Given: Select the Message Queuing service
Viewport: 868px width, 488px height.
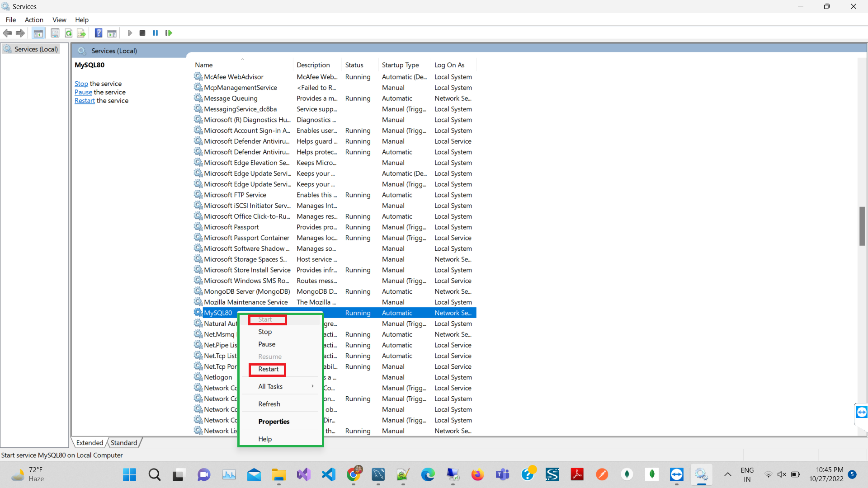Looking at the screenshot, I should click(335, 99).
